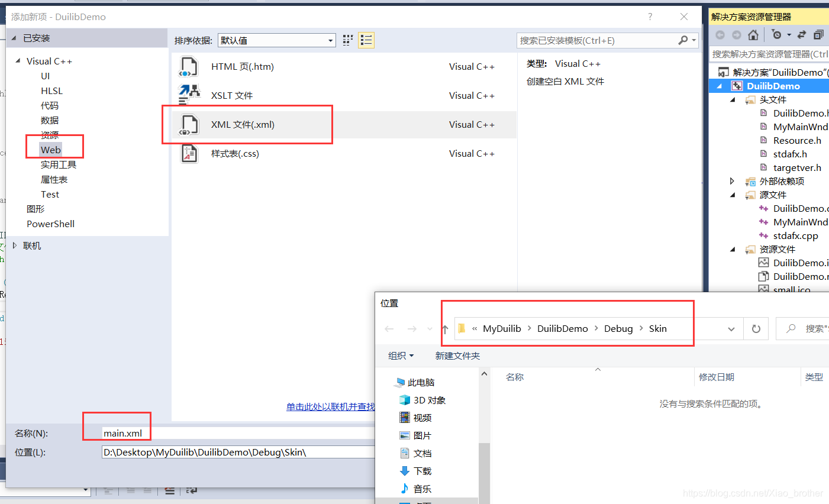
Task: Select the UI category
Action: coord(46,76)
